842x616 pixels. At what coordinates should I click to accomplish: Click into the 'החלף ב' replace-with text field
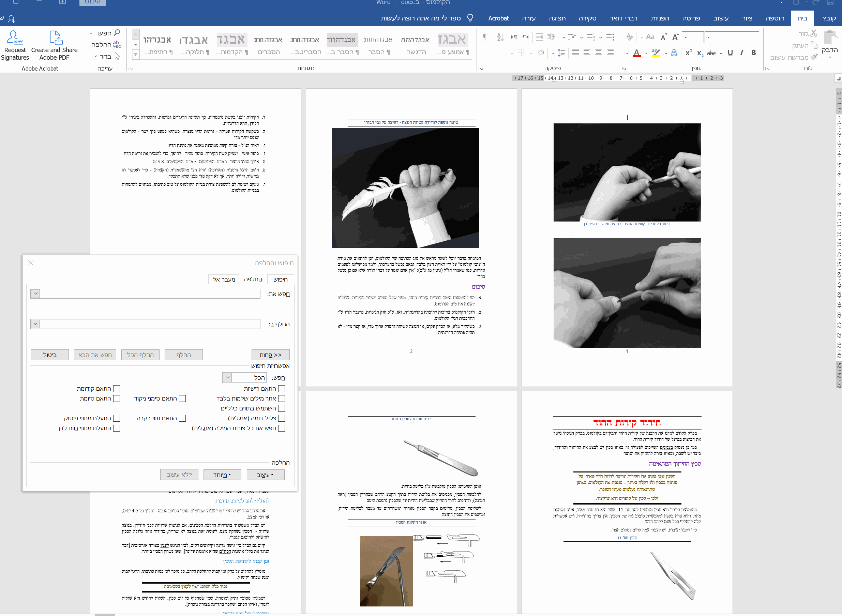[149, 324]
